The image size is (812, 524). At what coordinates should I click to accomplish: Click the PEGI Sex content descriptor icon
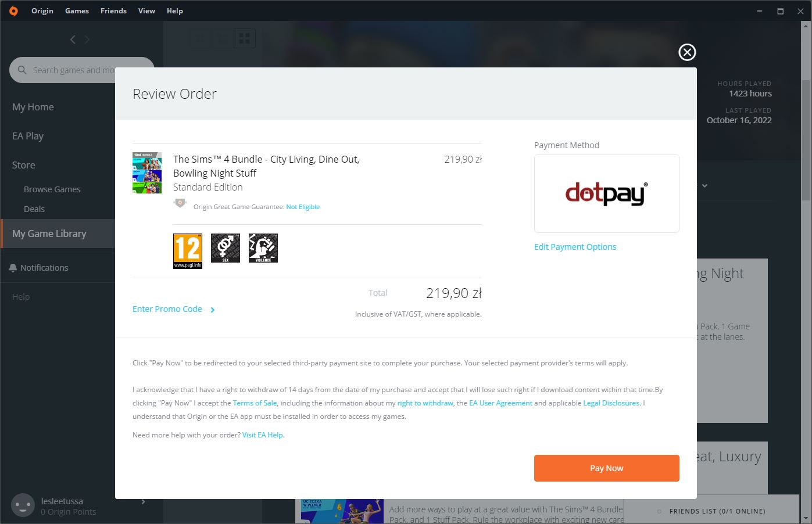click(x=226, y=248)
